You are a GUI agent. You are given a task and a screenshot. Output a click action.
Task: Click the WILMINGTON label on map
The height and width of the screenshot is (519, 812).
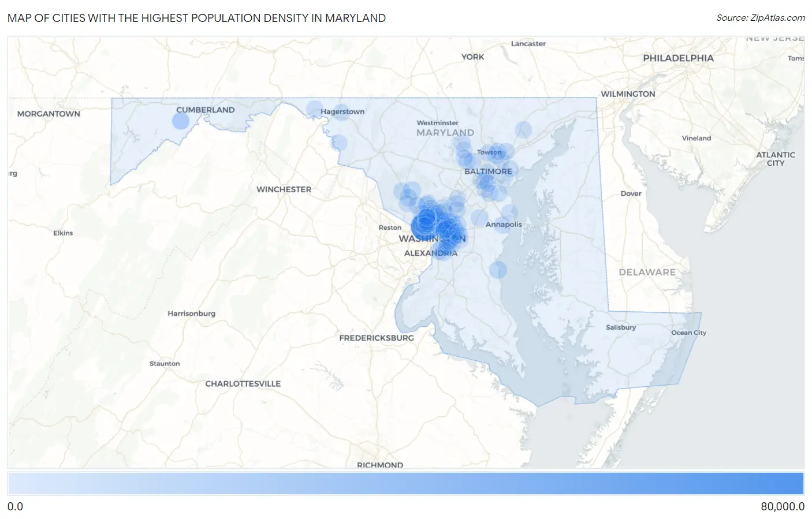tap(628, 94)
